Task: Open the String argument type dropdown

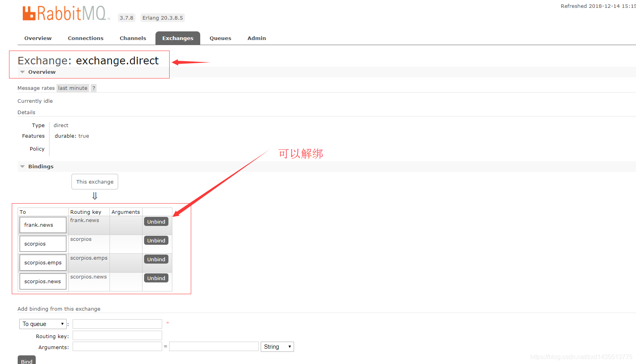Action: [277, 347]
